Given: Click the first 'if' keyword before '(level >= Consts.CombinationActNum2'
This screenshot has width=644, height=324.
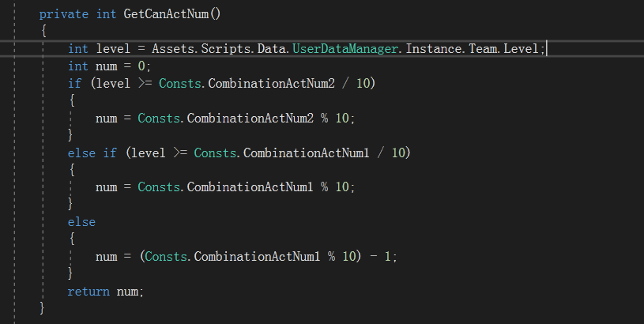Looking at the screenshot, I should point(75,83).
